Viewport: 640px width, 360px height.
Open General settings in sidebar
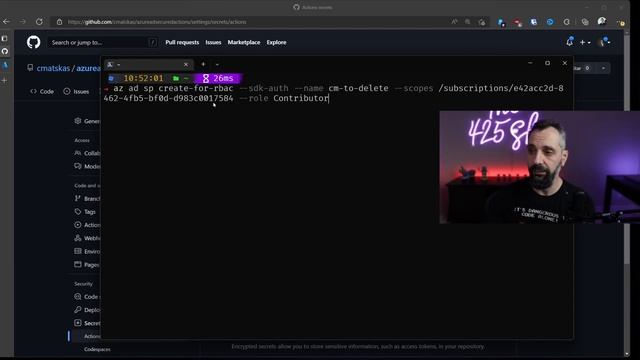[87, 121]
